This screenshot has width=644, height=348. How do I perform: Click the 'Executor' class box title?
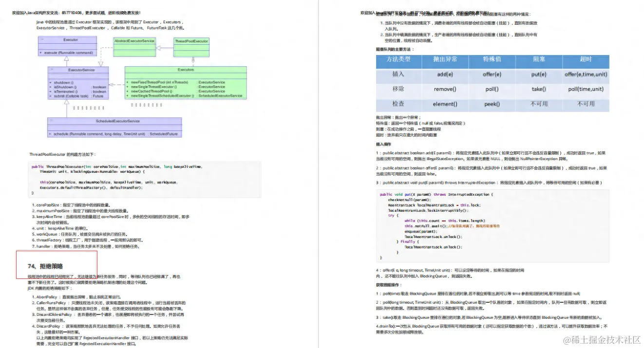(x=71, y=40)
